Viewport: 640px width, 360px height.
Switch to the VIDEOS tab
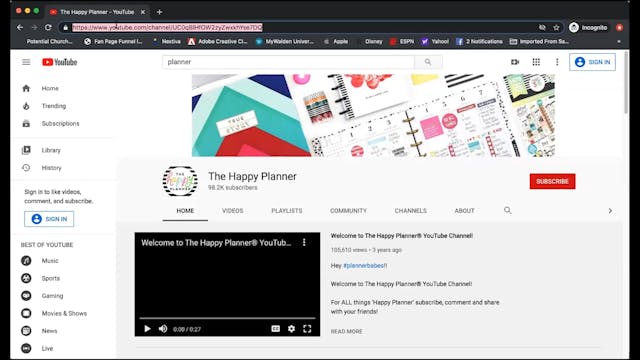(233, 211)
